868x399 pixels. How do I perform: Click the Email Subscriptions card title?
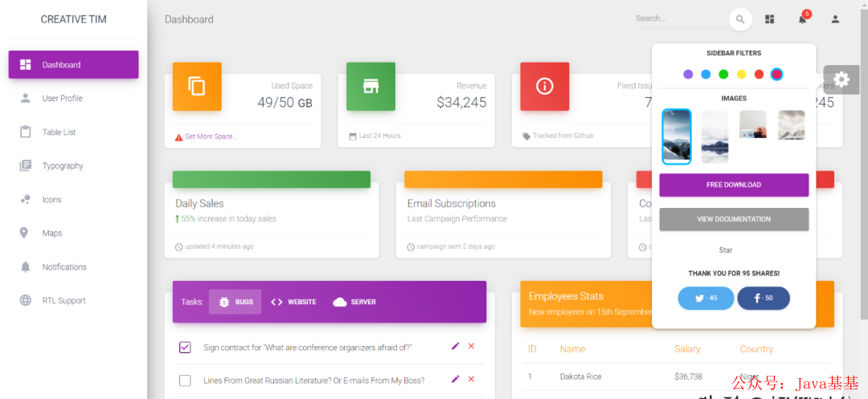451,203
